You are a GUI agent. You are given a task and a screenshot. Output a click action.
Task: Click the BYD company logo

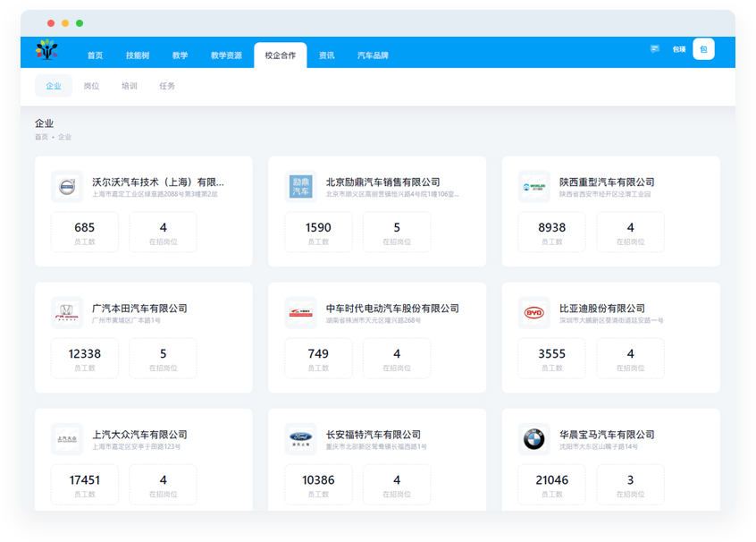[x=534, y=313]
